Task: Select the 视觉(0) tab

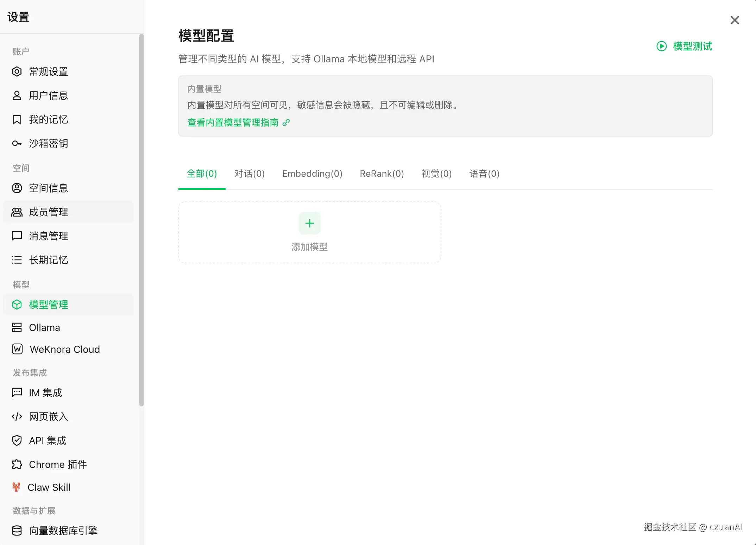Action: click(x=436, y=174)
